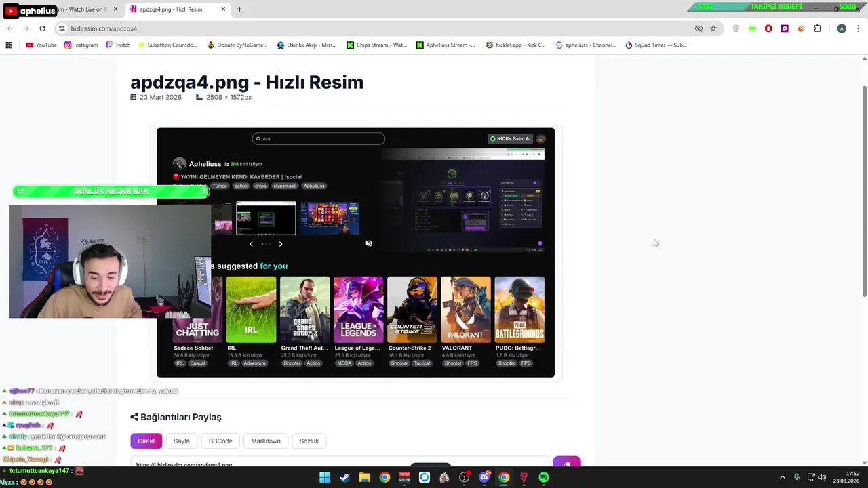This screenshot has width=868, height=488.
Task: Open the Windows Start menu
Action: click(x=325, y=477)
